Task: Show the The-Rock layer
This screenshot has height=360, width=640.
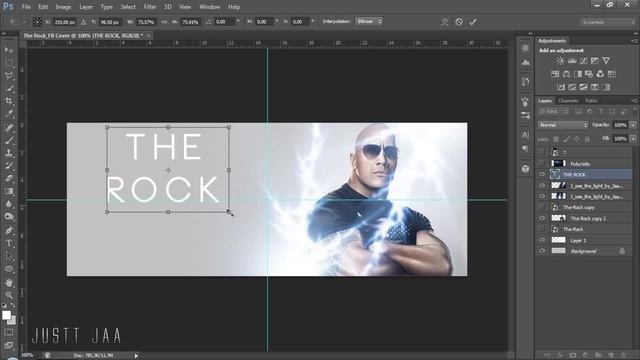Action: (542, 229)
